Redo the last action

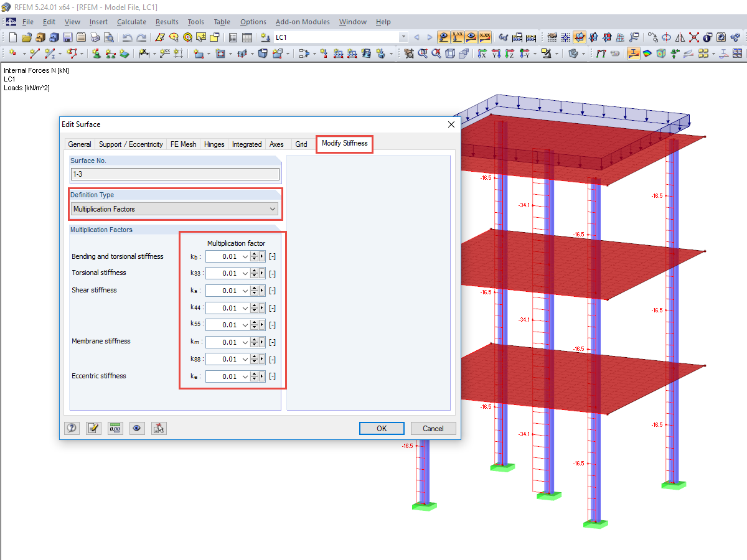[x=142, y=37]
